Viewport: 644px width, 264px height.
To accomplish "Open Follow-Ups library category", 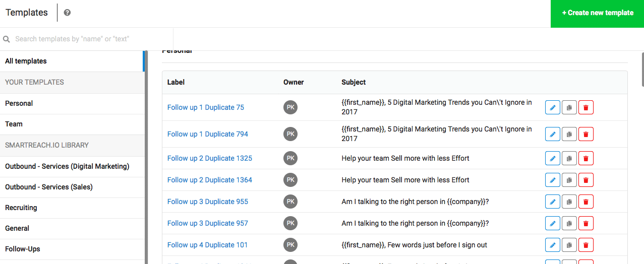I will coord(72,249).
